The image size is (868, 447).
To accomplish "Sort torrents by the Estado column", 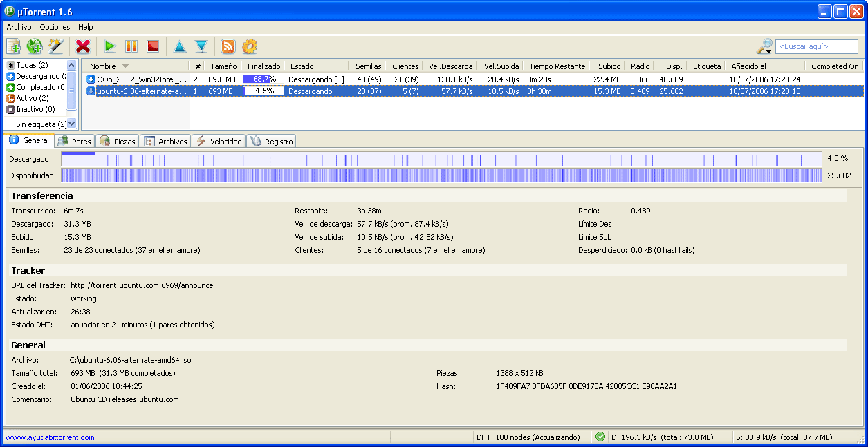I will pyautogui.click(x=315, y=66).
